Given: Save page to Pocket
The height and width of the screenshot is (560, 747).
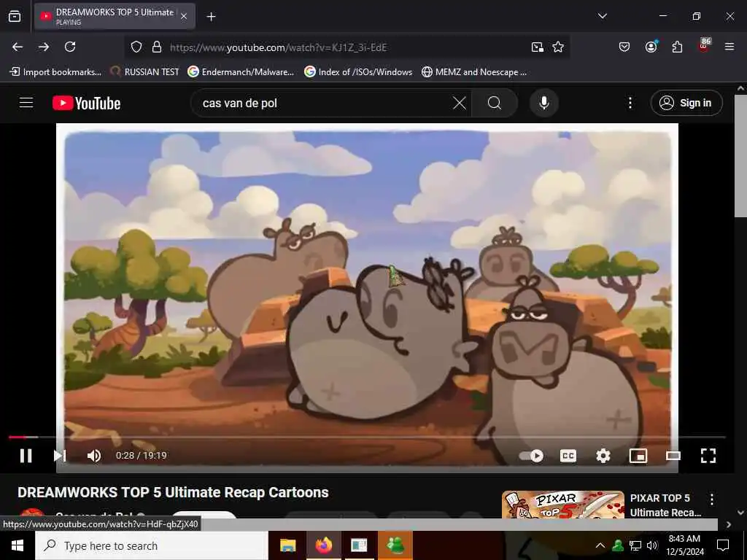Looking at the screenshot, I should [624, 47].
